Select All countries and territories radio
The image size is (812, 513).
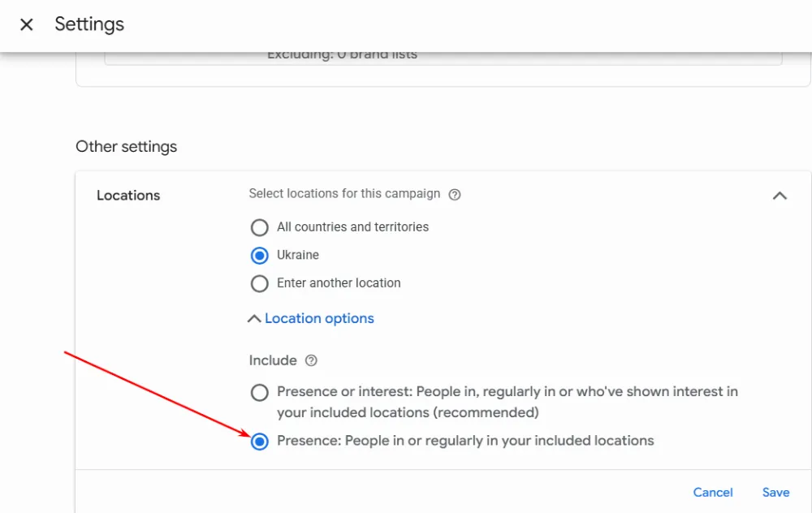(260, 227)
